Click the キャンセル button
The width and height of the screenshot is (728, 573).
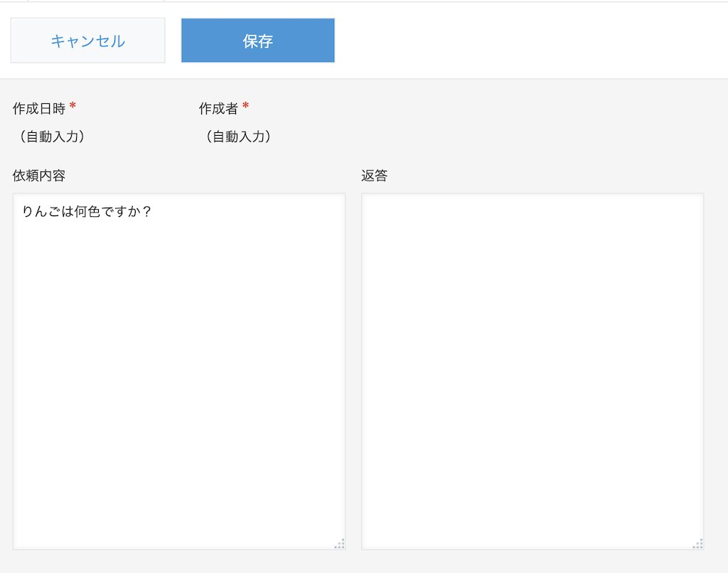click(87, 41)
